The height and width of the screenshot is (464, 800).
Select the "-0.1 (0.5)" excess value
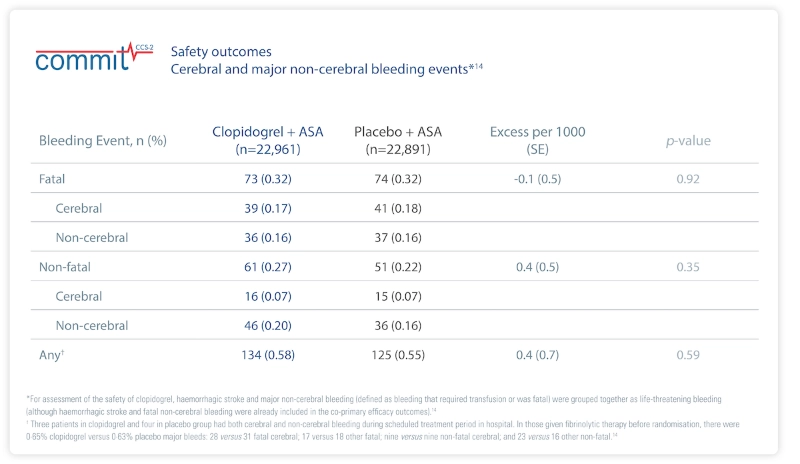[x=537, y=179]
